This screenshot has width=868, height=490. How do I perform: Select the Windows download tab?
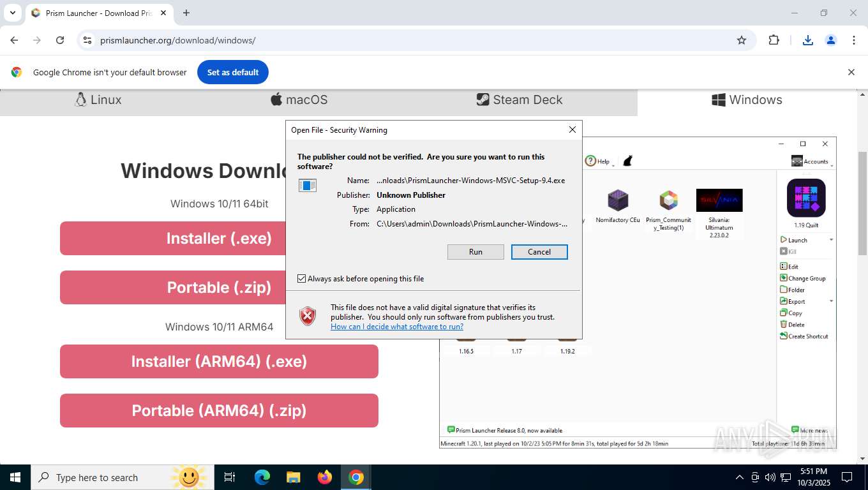(747, 100)
